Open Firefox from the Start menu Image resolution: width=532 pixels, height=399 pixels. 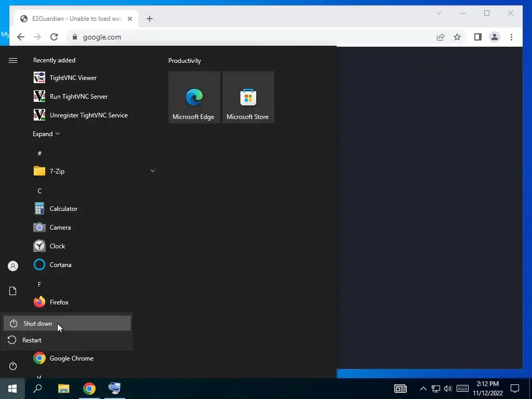(x=94, y=302)
